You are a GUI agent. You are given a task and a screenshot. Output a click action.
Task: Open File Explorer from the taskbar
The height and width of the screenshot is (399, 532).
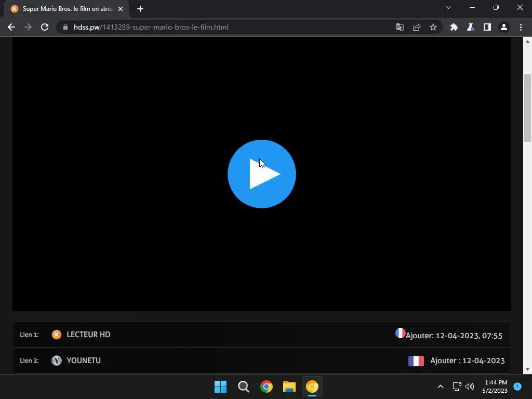[289, 387]
